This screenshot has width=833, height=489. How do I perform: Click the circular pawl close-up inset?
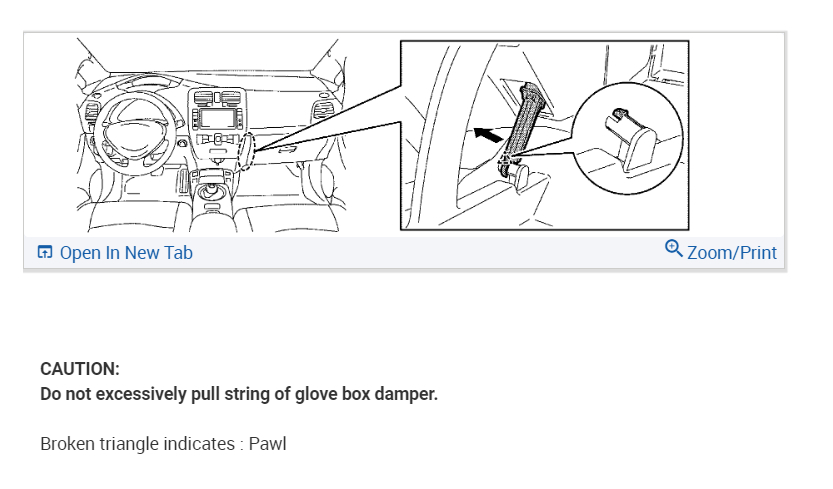coord(628,138)
